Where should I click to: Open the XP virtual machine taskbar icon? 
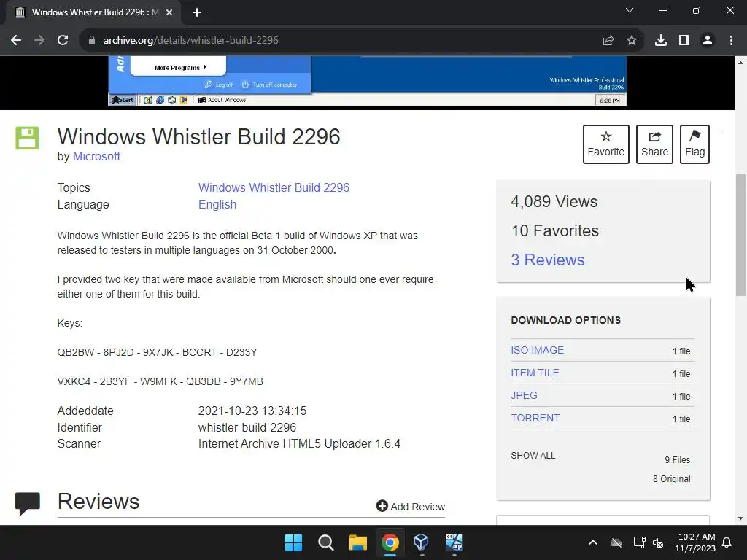click(454, 542)
